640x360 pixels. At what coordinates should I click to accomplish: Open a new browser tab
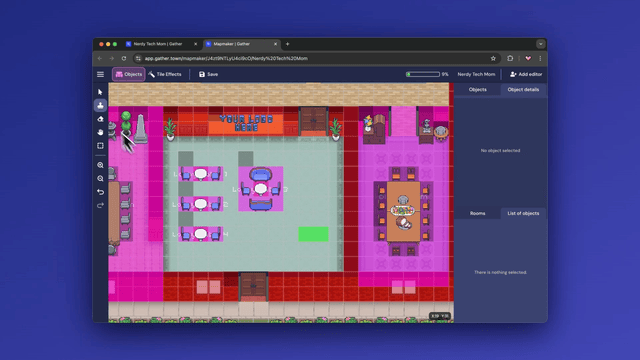(x=287, y=44)
